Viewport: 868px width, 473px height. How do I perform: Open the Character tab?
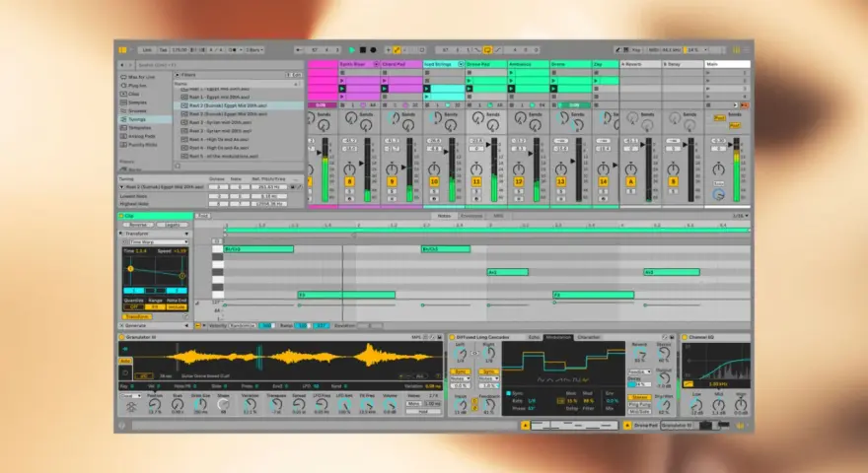588,337
